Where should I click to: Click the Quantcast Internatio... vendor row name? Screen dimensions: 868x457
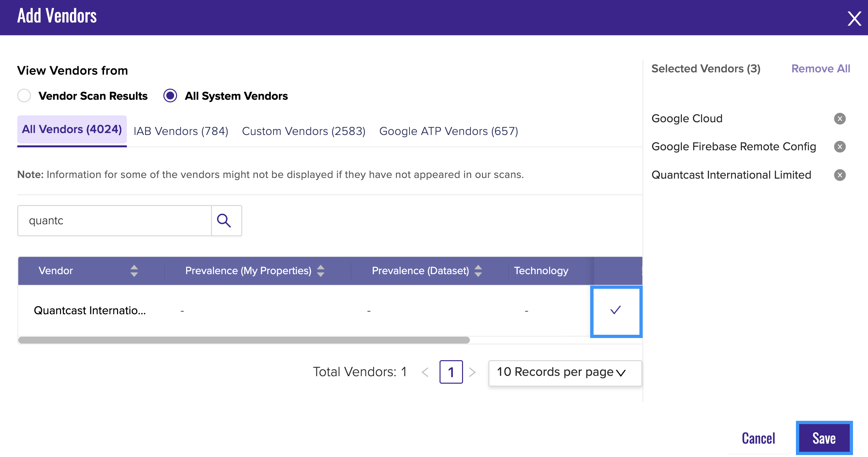pyautogui.click(x=90, y=311)
